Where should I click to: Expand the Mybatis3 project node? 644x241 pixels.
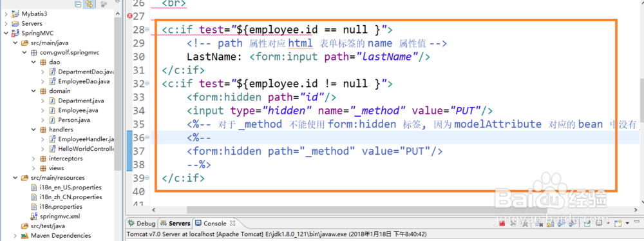tap(6, 14)
